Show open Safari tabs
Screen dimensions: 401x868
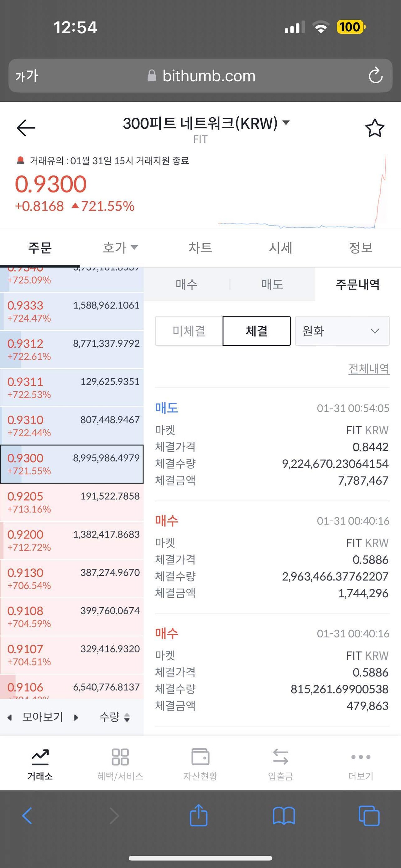[x=369, y=815]
